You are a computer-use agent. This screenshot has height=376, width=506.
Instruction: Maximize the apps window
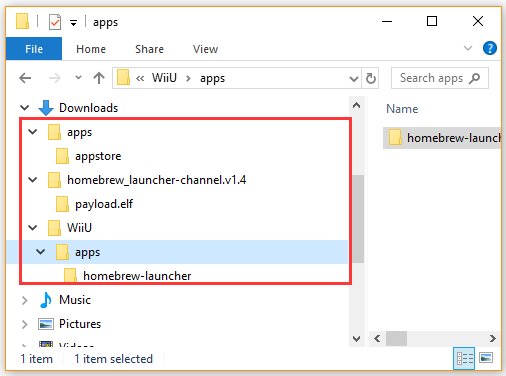(432, 21)
